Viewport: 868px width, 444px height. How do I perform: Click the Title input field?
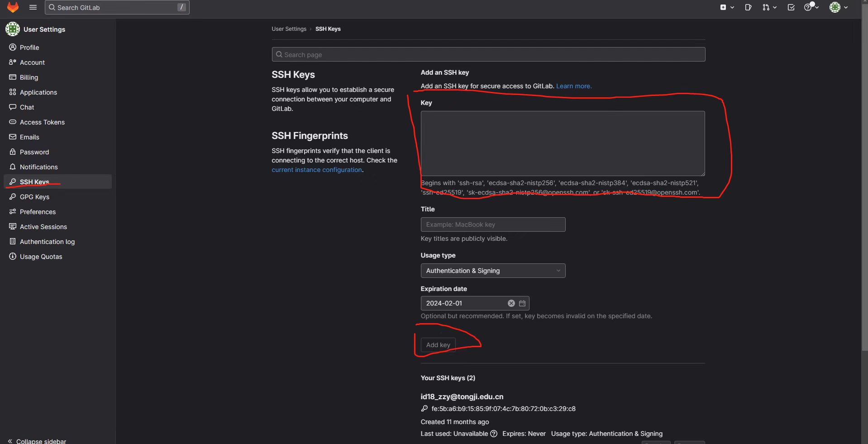click(x=493, y=224)
